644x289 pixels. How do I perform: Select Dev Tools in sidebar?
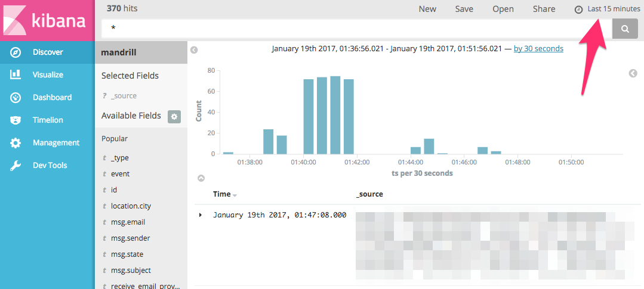coord(48,166)
